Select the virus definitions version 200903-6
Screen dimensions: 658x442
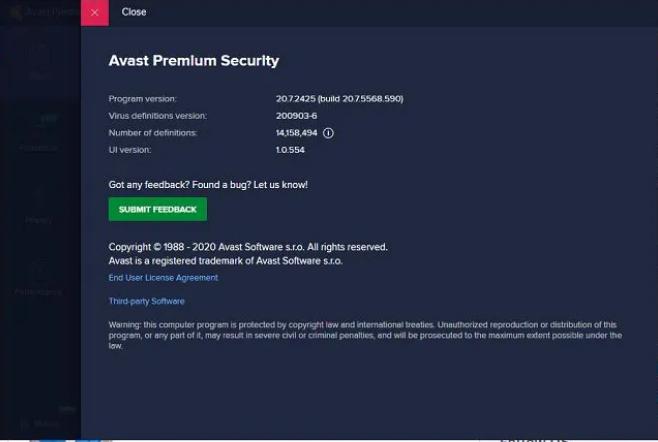[297, 115]
